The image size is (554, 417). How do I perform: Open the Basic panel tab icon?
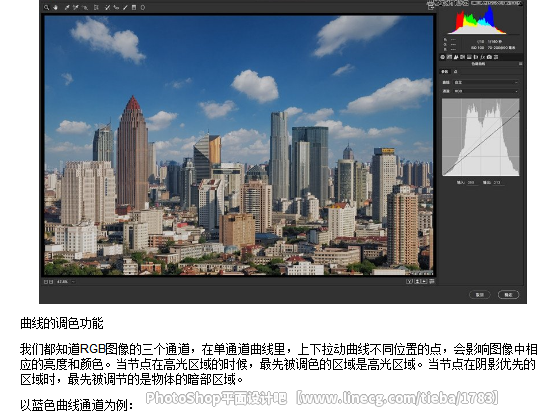point(443,57)
